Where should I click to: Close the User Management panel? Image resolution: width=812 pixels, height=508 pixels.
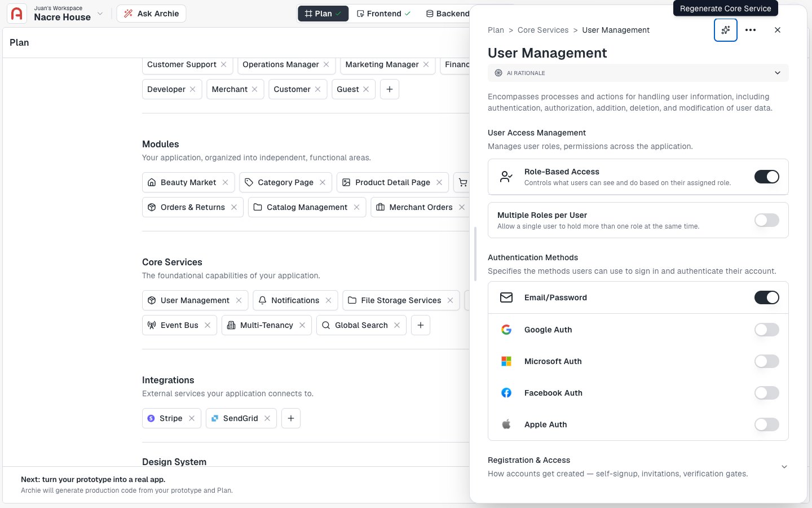tap(778, 30)
